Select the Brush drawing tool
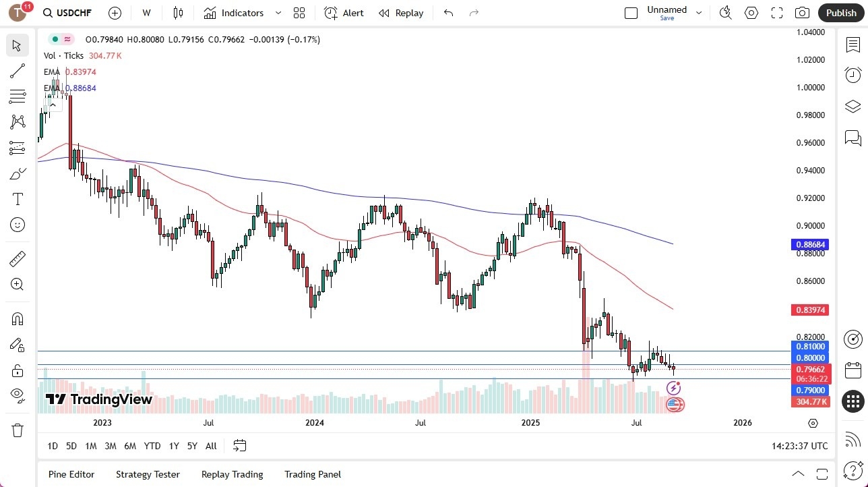The image size is (868, 487). point(17,173)
